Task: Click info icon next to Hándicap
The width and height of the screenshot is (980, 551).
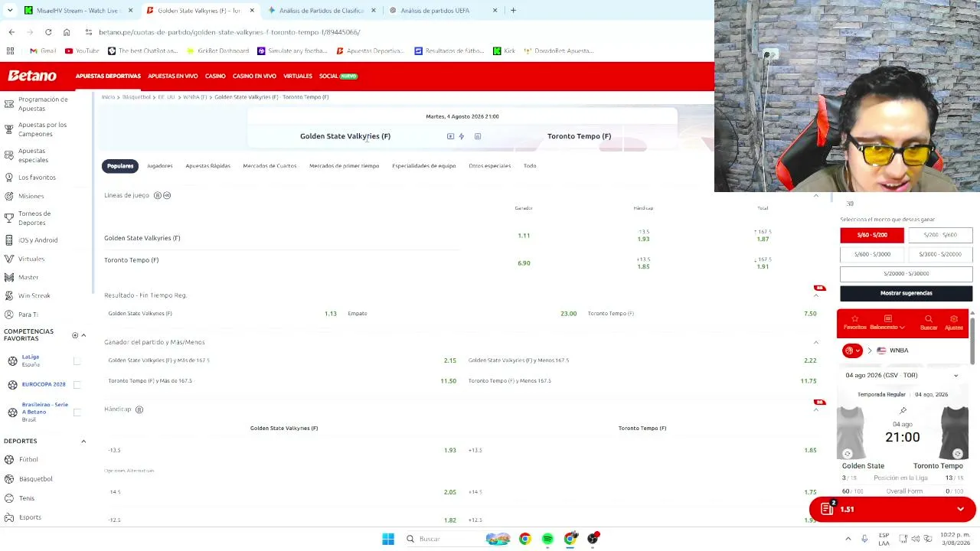Action: click(139, 409)
